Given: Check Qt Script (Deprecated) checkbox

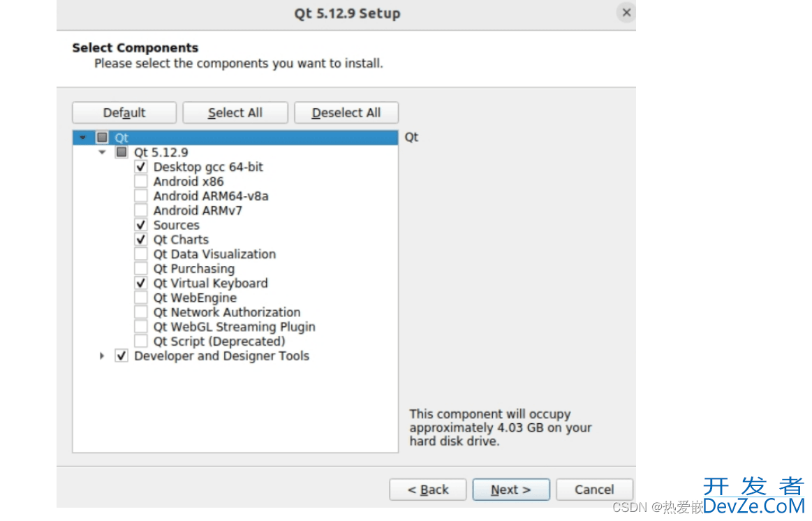Looking at the screenshot, I should tap(140, 341).
